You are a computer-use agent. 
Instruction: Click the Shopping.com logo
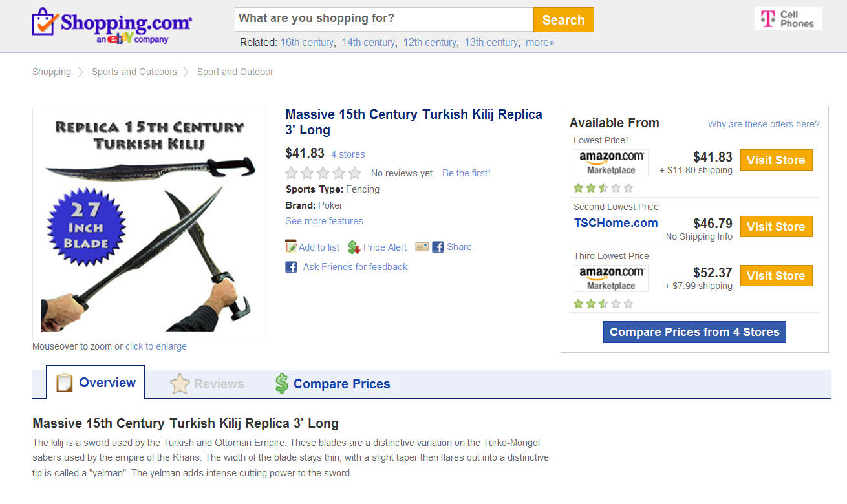tap(112, 26)
